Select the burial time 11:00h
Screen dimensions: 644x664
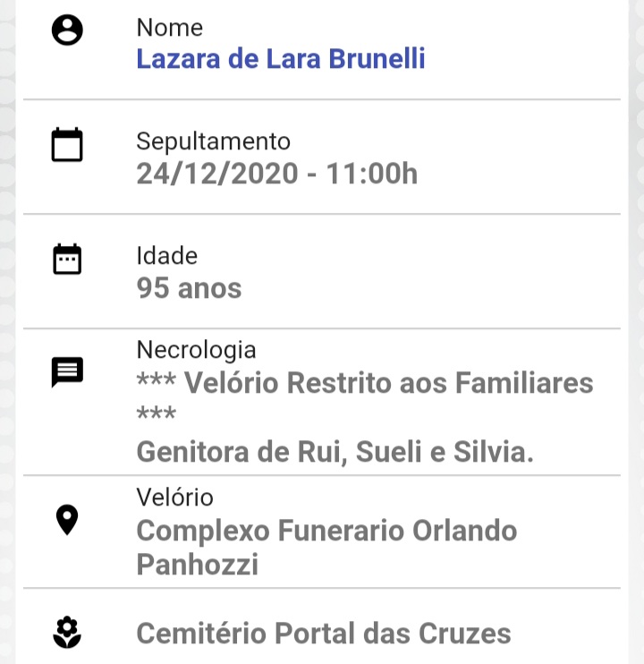coord(371,173)
